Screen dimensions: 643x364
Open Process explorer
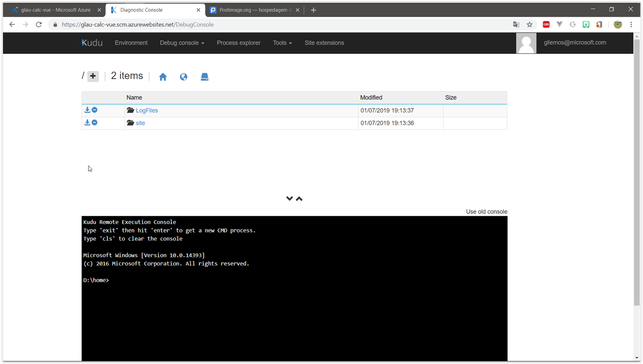(239, 43)
